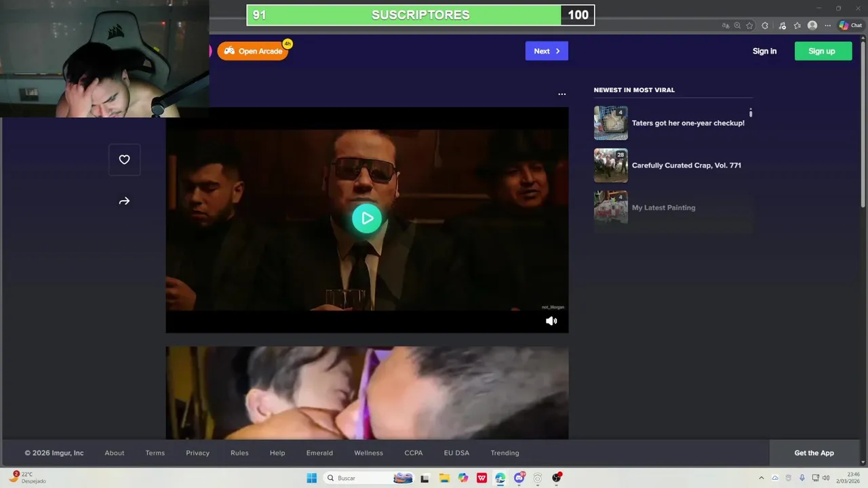Show hidden system tray icons chevron
The width and height of the screenshot is (868, 488).
click(761, 478)
